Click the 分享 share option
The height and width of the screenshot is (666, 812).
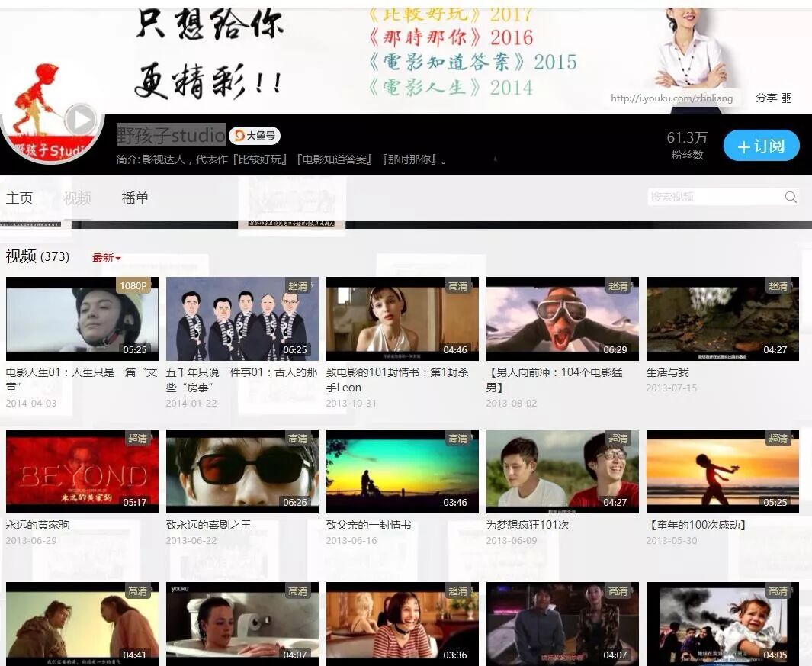point(766,98)
